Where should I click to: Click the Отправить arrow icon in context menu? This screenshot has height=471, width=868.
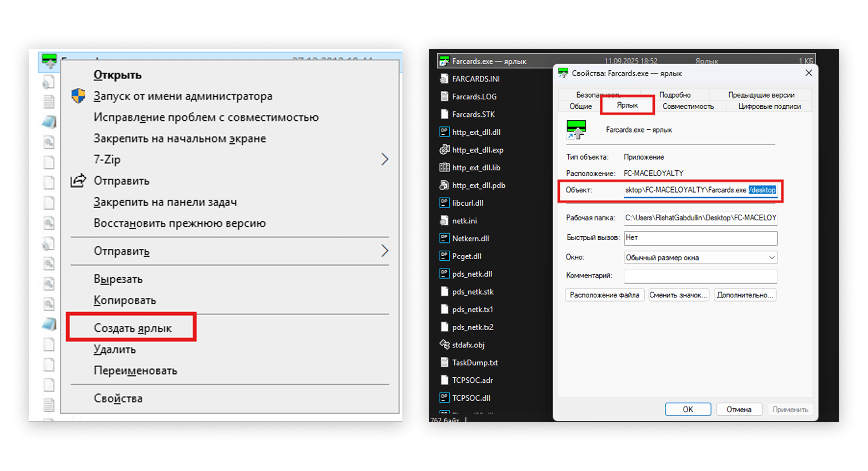tap(78, 181)
